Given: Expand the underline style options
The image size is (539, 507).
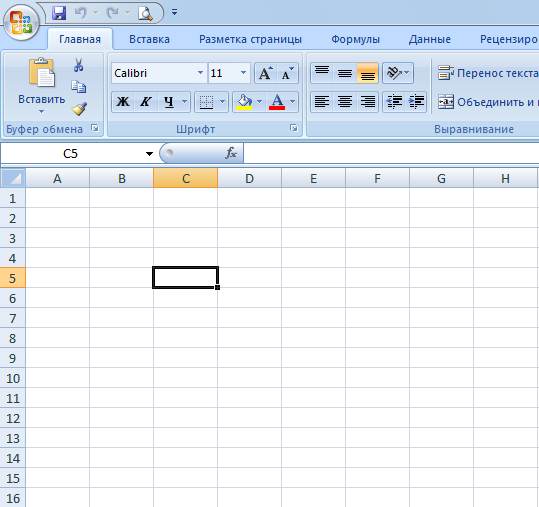Looking at the screenshot, I should (x=185, y=102).
